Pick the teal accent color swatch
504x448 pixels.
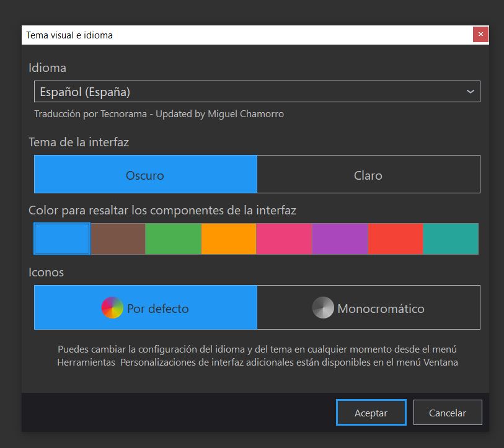pos(451,239)
